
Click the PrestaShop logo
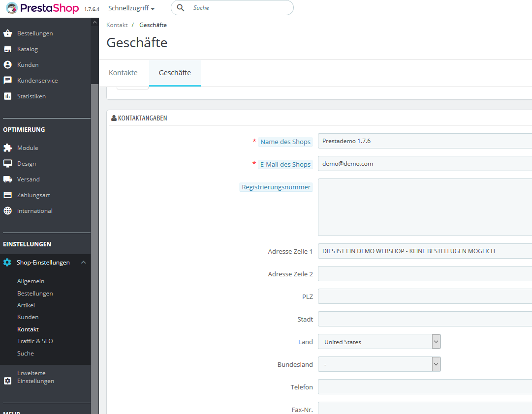[x=42, y=8]
